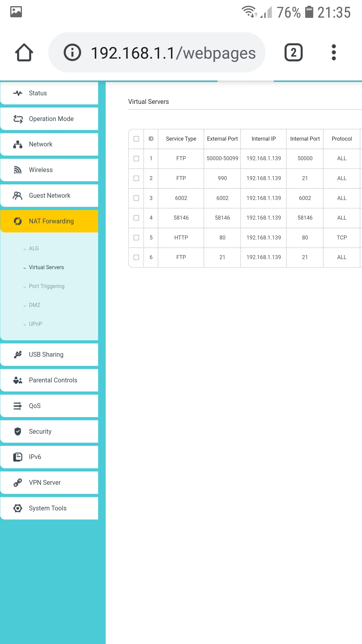Tap the browser home icon
362x644 pixels.
(x=24, y=52)
